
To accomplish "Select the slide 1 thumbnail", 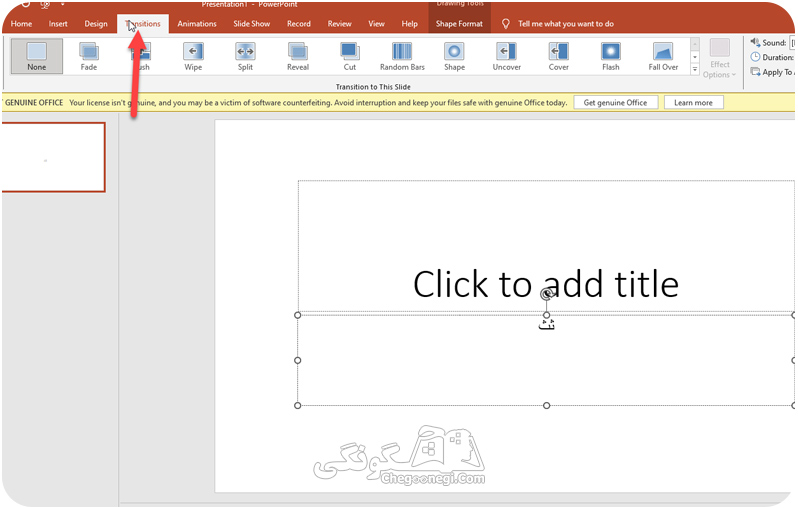I will [53, 157].
